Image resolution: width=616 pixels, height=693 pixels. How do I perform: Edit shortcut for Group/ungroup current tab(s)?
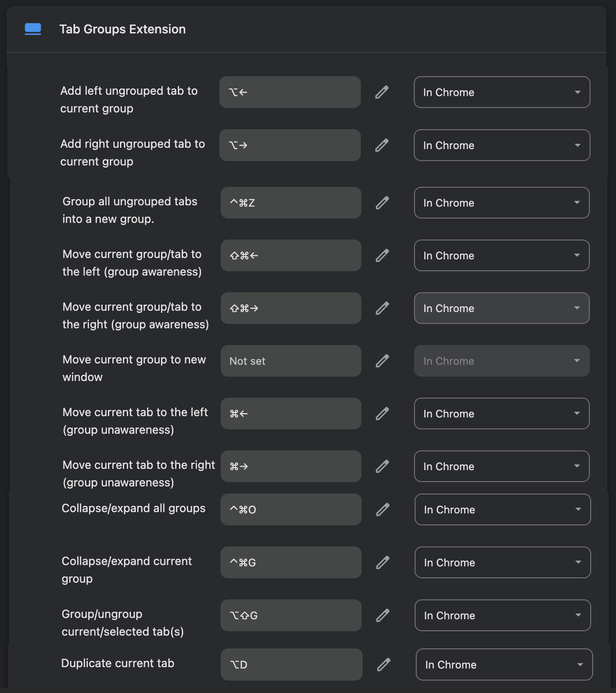(x=382, y=615)
